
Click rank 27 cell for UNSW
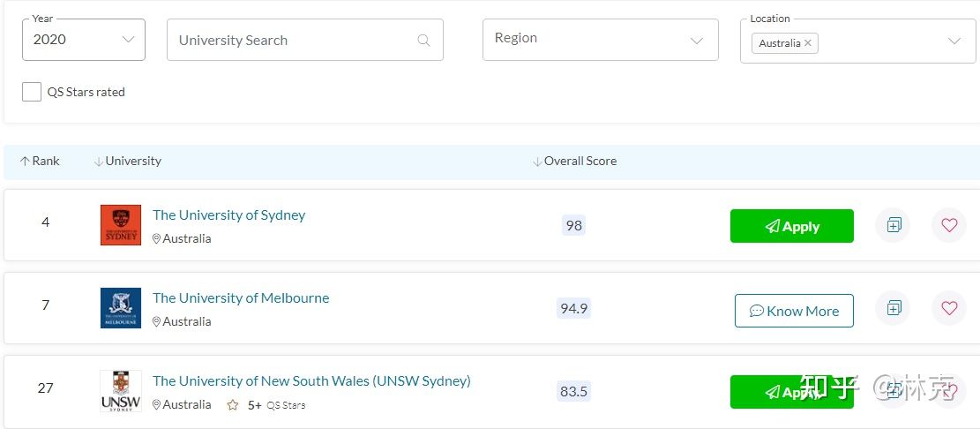coord(45,388)
